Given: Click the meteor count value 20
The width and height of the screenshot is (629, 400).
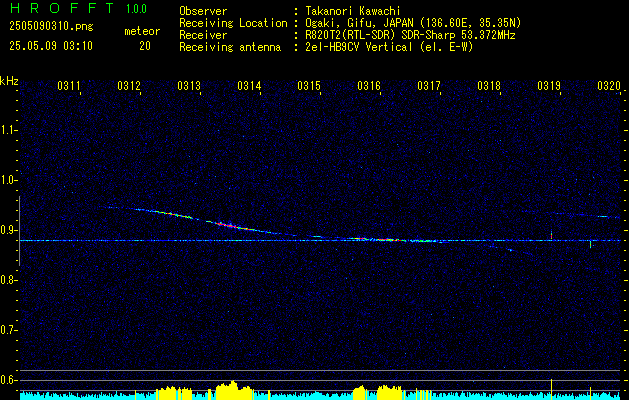Looking at the screenshot, I should click(x=145, y=46).
